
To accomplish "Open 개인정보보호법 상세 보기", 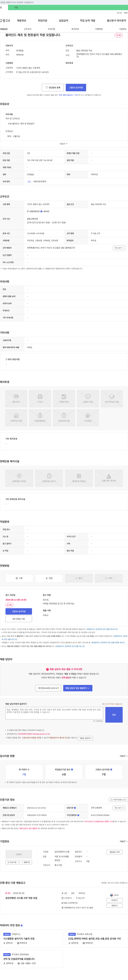I will (48, 688).
